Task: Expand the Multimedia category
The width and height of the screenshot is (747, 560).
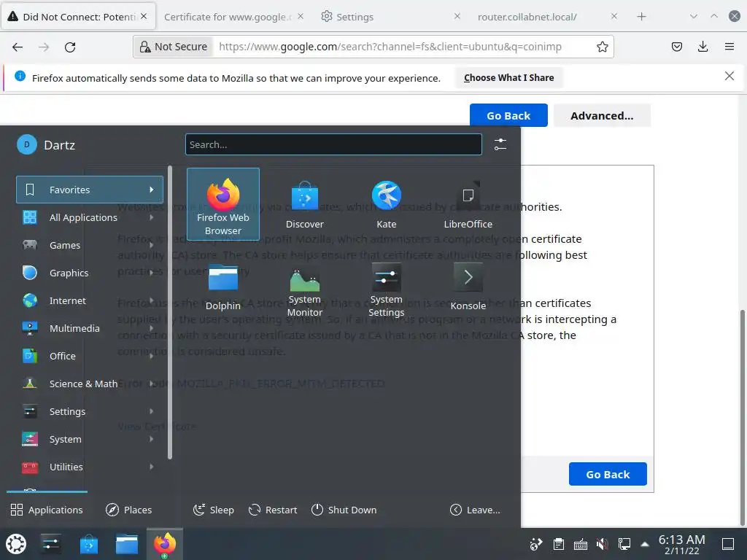Action: tap(90, 328)
